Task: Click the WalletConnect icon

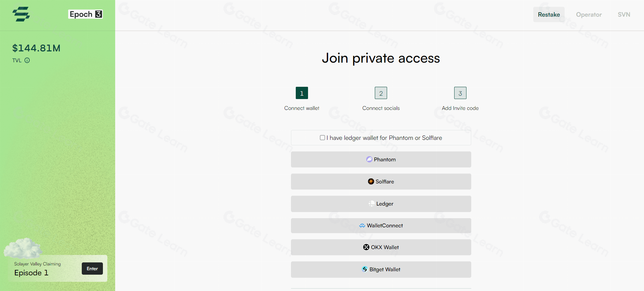Action: tap(362, 226)
